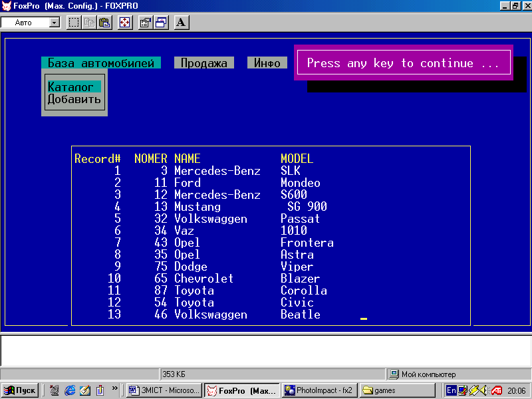Screen dimensions: 532x399
Task: Open the FoxPro window system menu icon
Action: pos(6,6)
